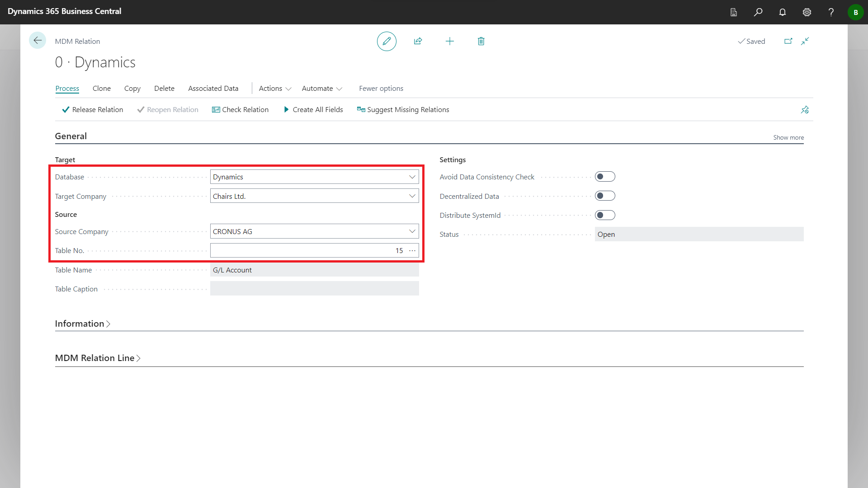The width and height of the screenshot is (868, 488).
Task: Click Show more in General
Action: 788,137
